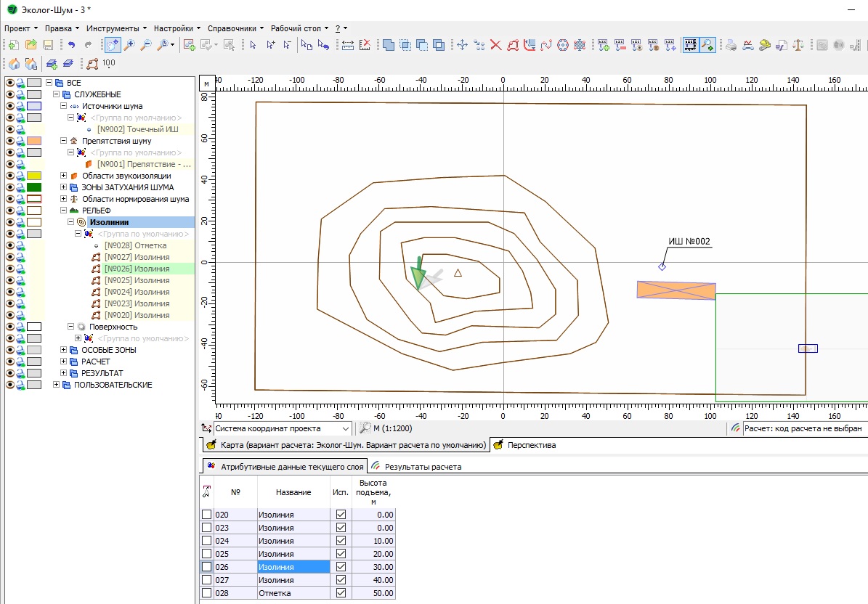Select [№025] Изолиния in the layer tree
The width and height of the screenshot is (868, 604).
pos(137,280)
